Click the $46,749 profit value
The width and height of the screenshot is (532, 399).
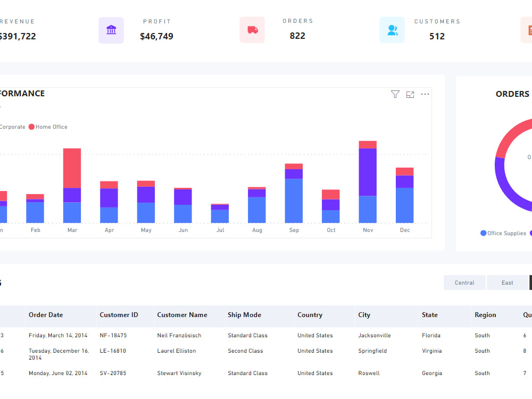pos(156,36)
